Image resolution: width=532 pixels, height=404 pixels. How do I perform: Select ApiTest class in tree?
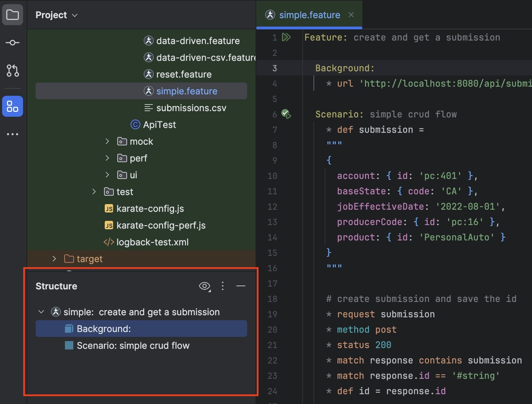coord(160,125)
